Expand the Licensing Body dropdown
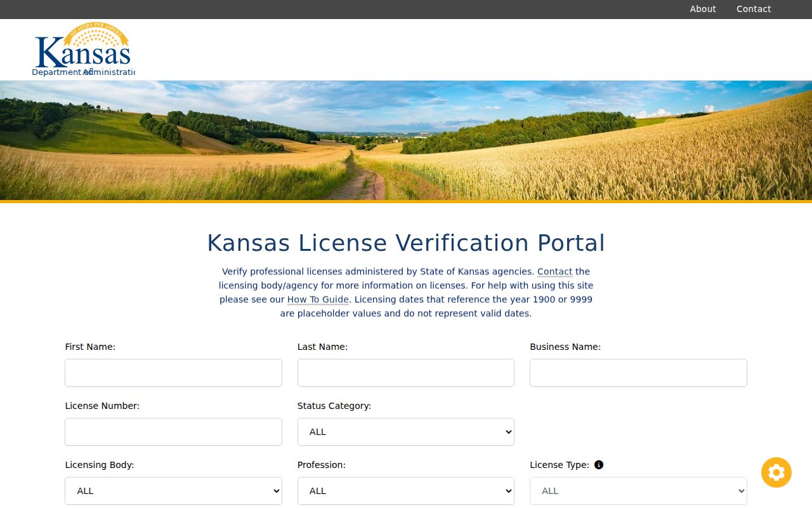812x508 pixels. pos(173,491)
